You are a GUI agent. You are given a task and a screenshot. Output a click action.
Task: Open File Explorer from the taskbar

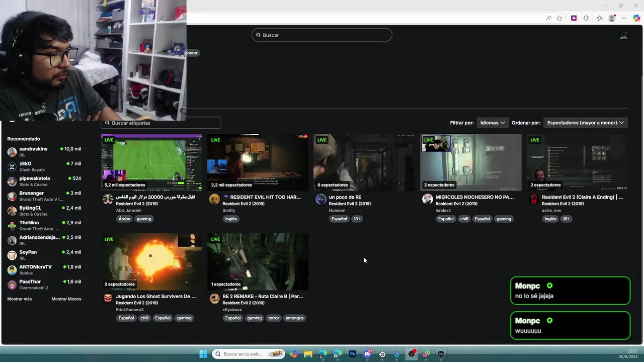(x=308, y=354)
